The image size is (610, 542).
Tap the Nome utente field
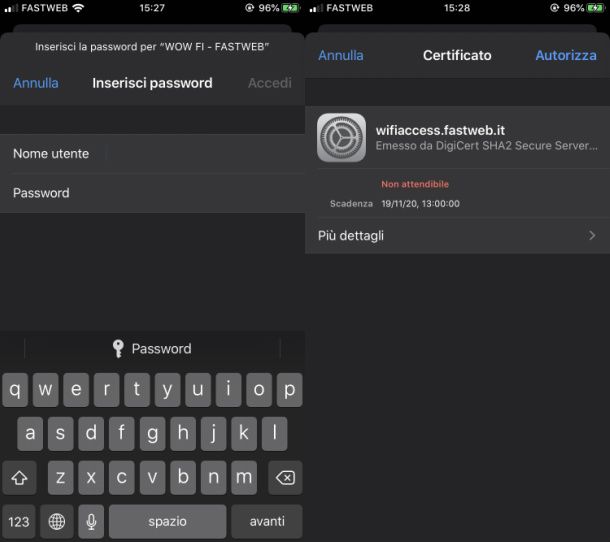[152, 154]
